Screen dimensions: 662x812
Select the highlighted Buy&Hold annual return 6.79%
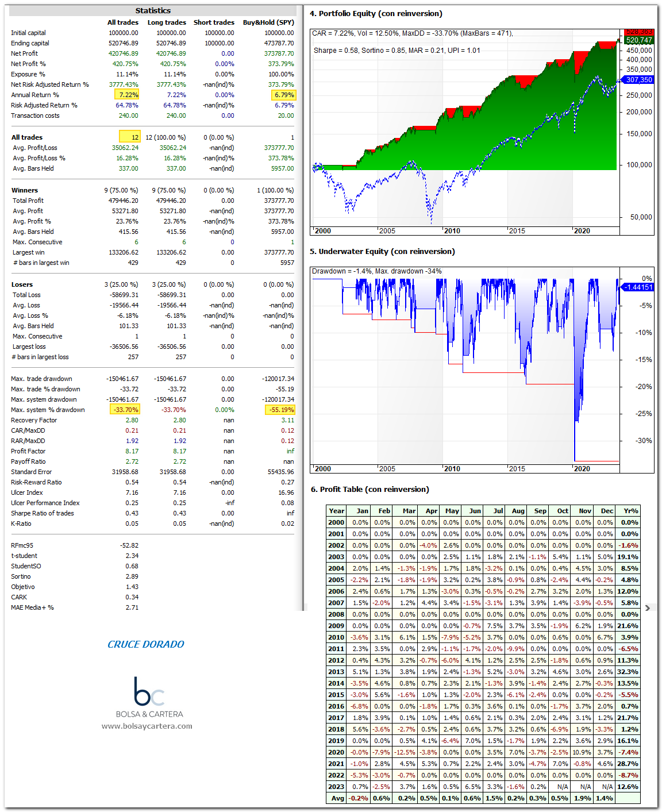[x=283, y=95]
